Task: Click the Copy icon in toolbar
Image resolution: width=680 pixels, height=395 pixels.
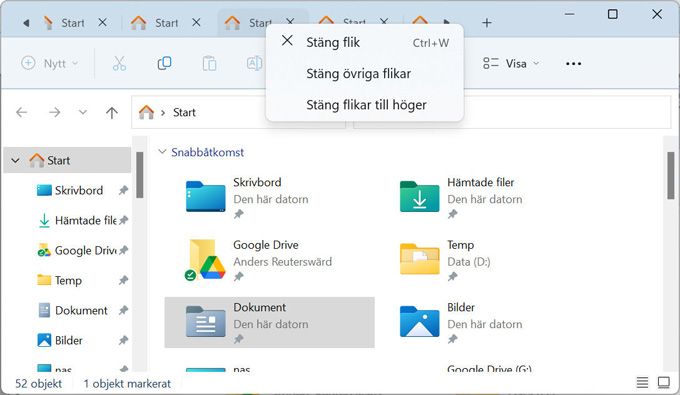Action: [164, 64]
